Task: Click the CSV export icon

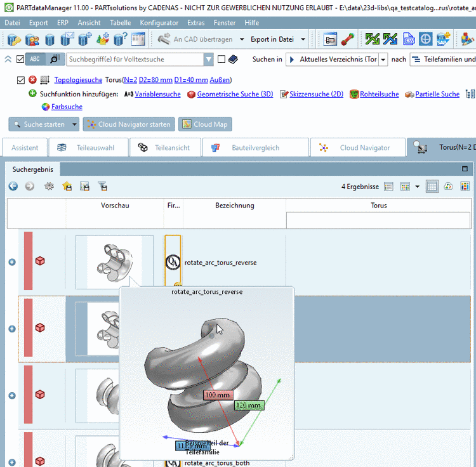Action: click(409, 39)
